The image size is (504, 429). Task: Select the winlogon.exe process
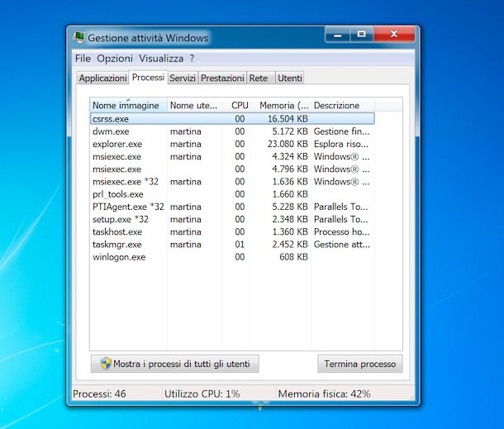232,256
